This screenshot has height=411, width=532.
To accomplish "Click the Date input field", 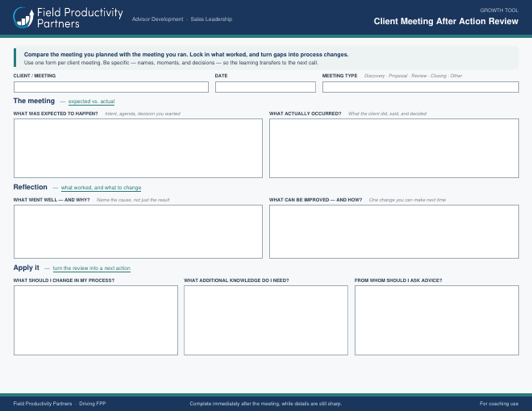I will pos(265,87).
